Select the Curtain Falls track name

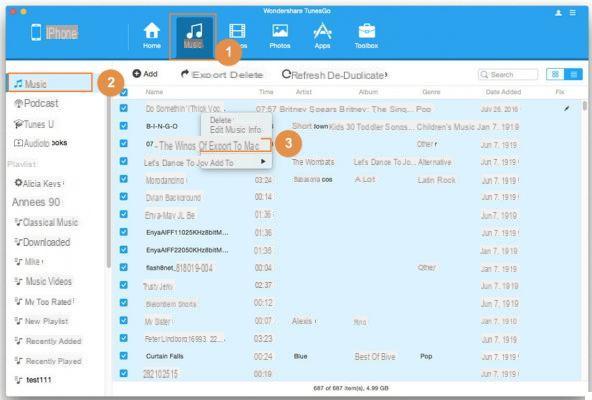point(165,356)
